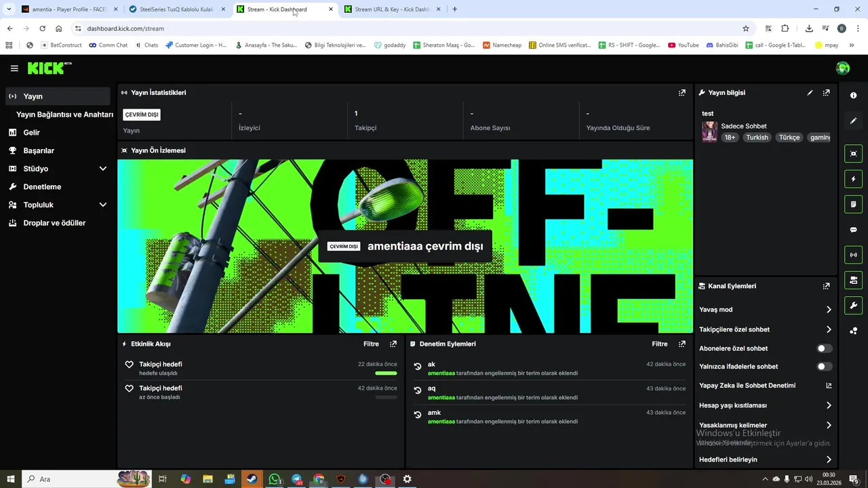Viewport: 868px width, 488px height.
Task: Open Takipçilere özel sohbet settings arrow
Action: (829, 330)
